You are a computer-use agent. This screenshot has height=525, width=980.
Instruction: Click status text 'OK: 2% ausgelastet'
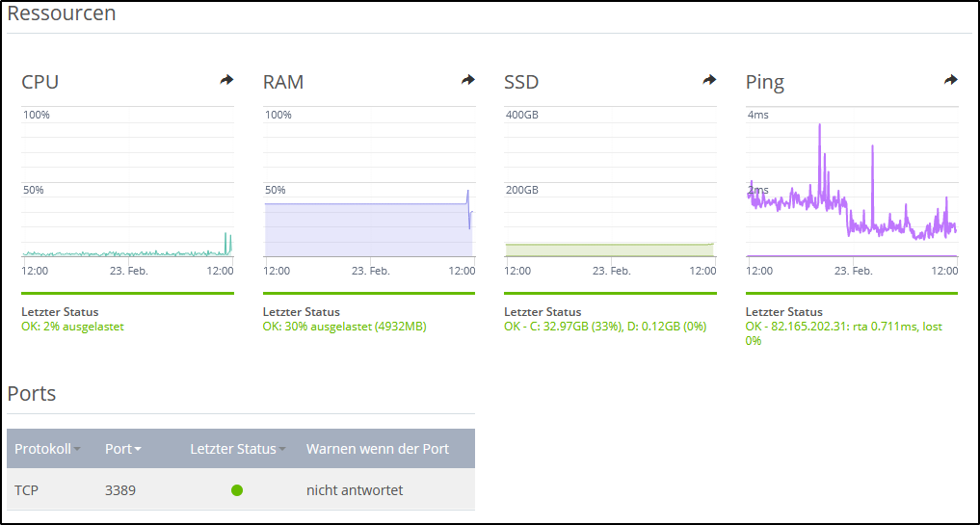pos(72,327)
